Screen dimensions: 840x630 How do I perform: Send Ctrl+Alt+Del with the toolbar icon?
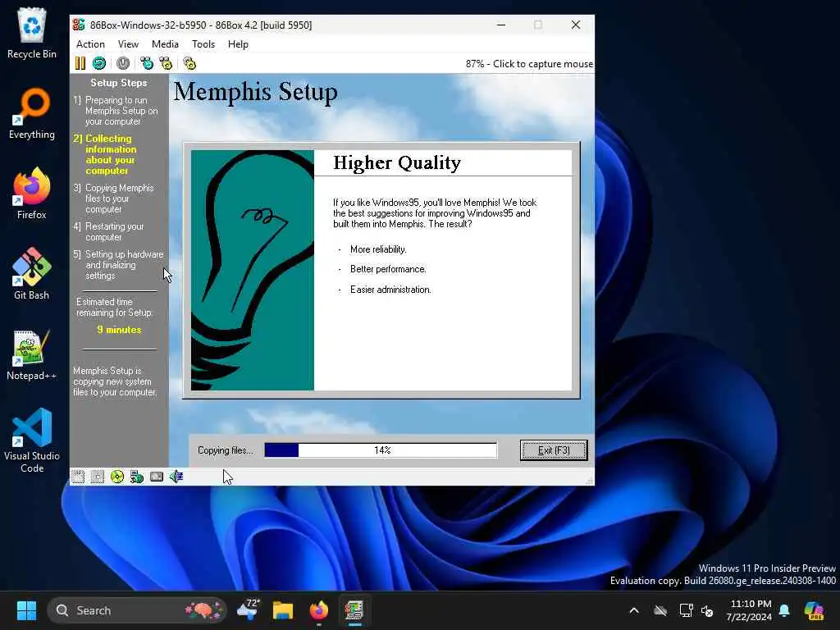pyautogui.click(x=146, y=63)
